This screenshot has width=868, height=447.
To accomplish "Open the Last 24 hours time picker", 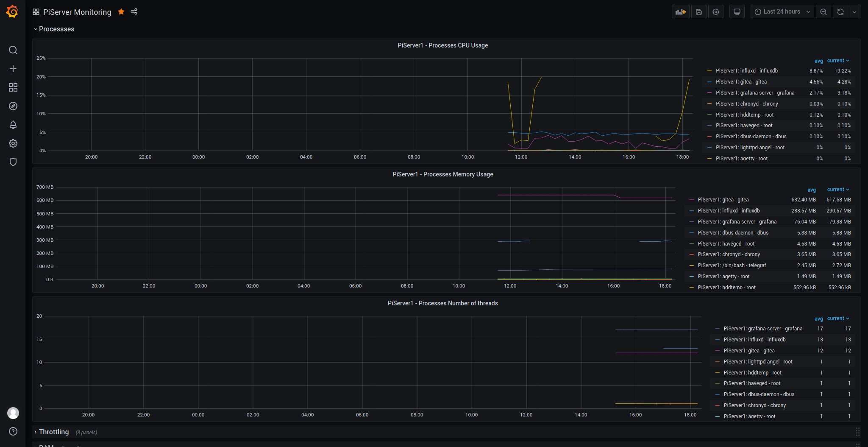I will (782, 12).
